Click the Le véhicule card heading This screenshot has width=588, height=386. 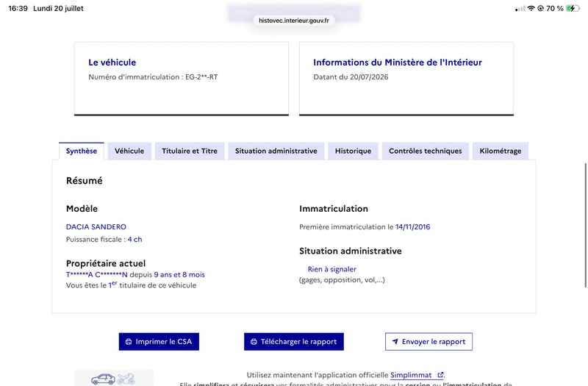click(112, 62)
